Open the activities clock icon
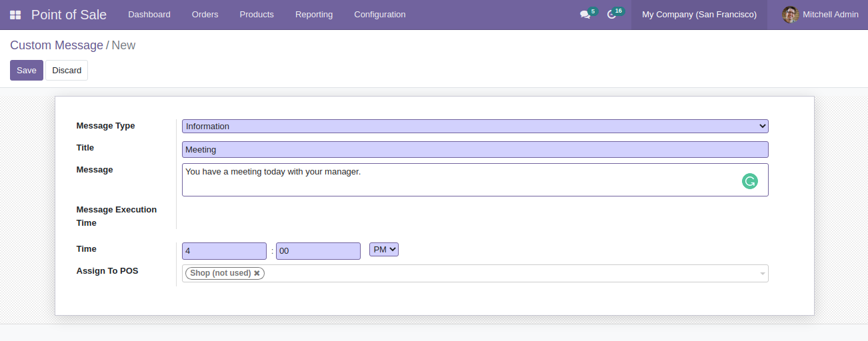 611,15
